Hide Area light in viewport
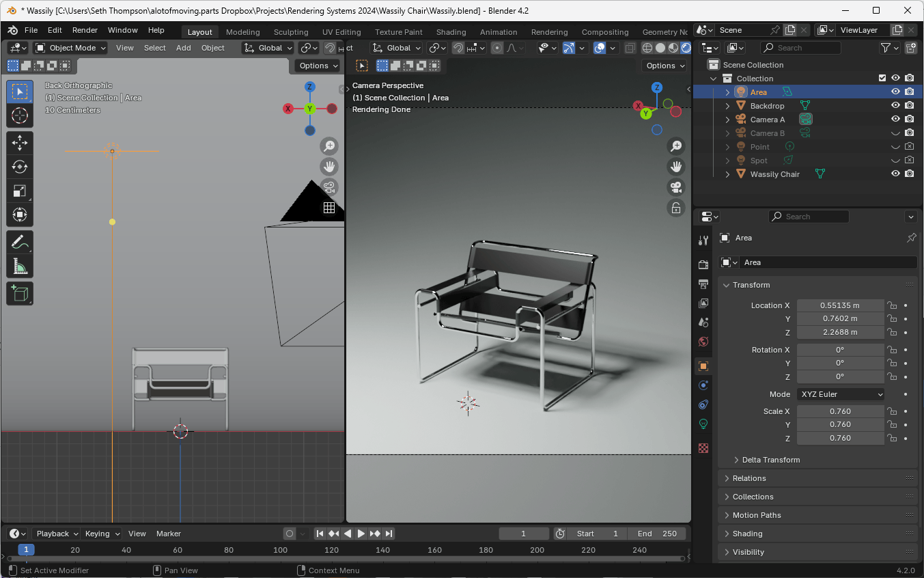This screenshot has width=924, height=578. click(x=895, y=92)
